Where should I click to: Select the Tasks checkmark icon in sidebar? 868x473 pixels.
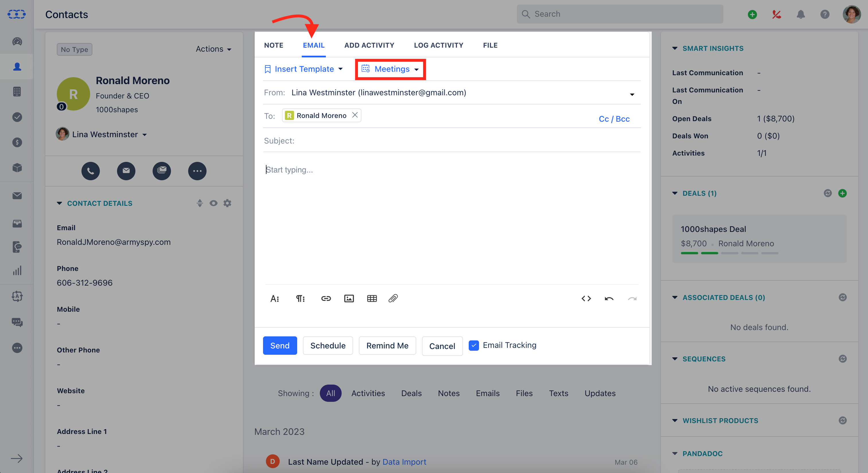tap(17, 117)
